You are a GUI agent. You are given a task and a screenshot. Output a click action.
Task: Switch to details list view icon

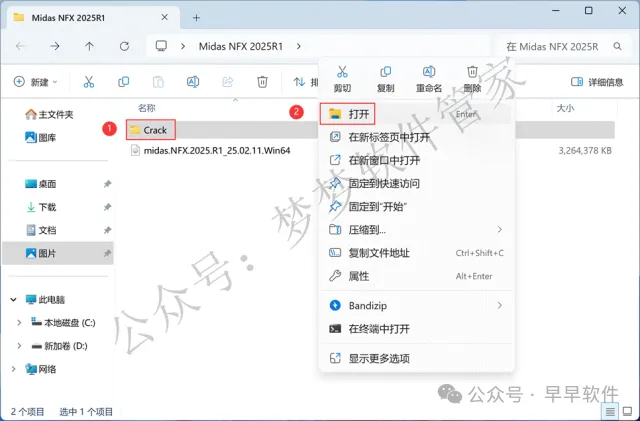(x=610, y=412)
